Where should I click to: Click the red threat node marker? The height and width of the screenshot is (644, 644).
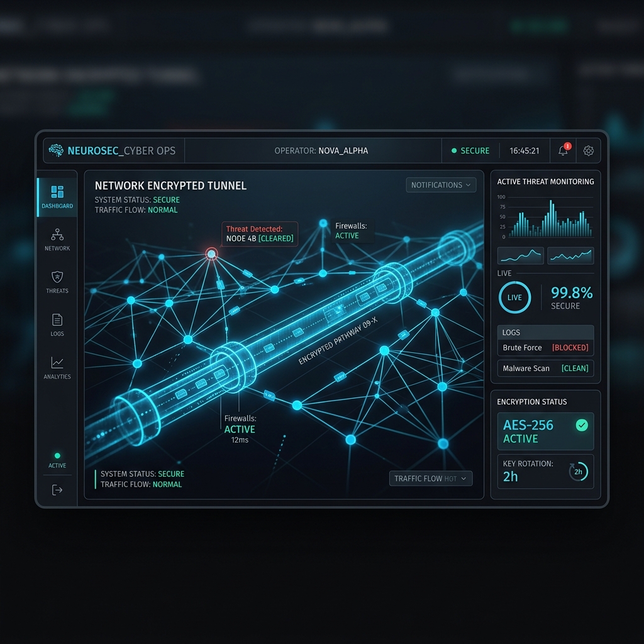coord(211,254)
